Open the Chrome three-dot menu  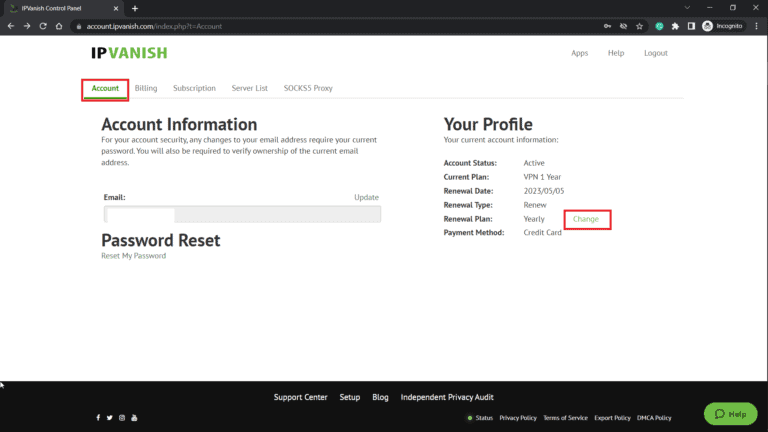coord(757,26)
